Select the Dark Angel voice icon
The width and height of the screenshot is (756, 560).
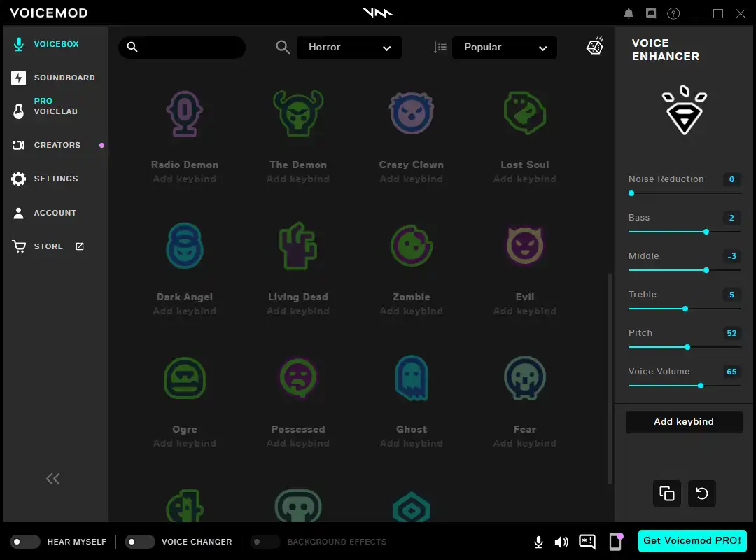click(x=185, y=246)
